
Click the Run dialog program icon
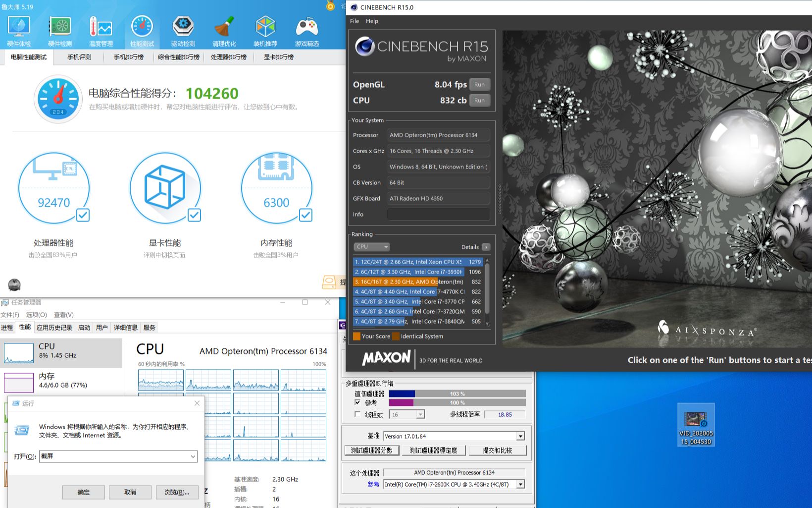(22, 430)
